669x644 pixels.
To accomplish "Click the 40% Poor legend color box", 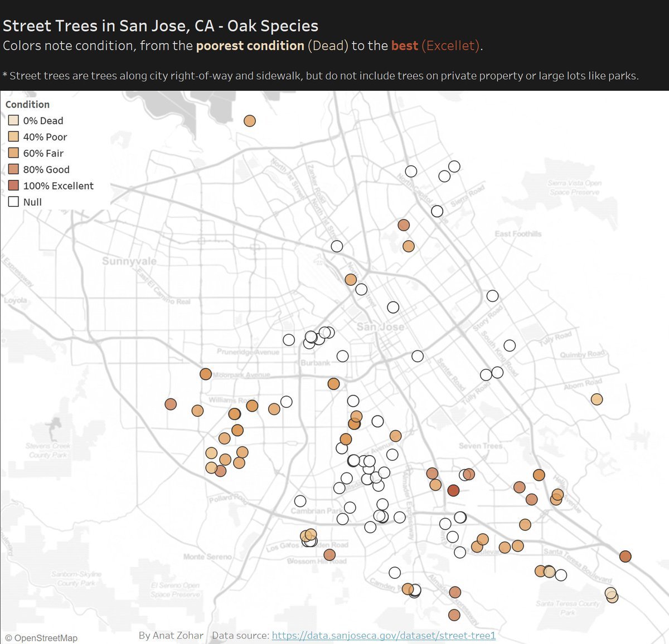I will coord(13,136).
